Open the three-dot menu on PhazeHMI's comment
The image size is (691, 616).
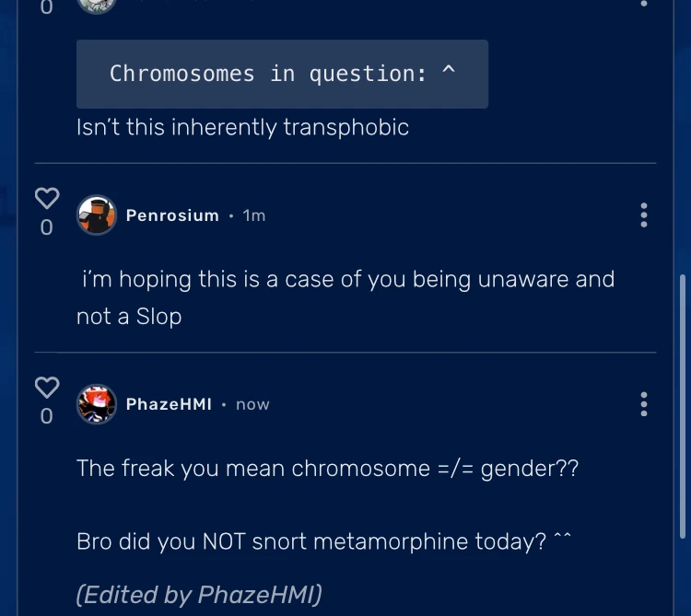pos(643,404)
